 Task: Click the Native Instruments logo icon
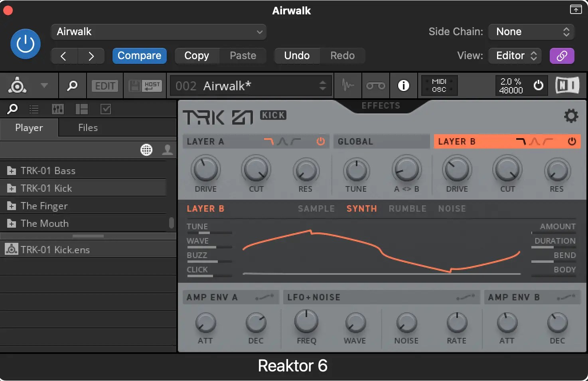tap(567, 85)
